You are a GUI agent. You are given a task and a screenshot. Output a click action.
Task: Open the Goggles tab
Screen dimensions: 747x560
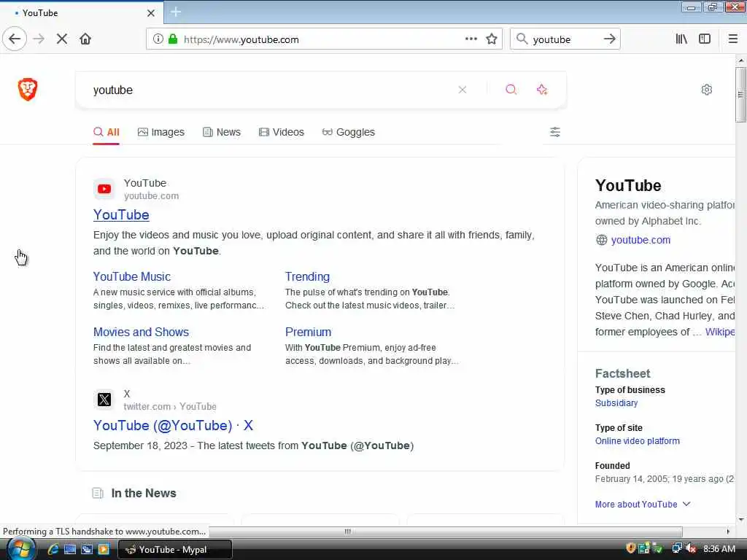pos(348,132)
